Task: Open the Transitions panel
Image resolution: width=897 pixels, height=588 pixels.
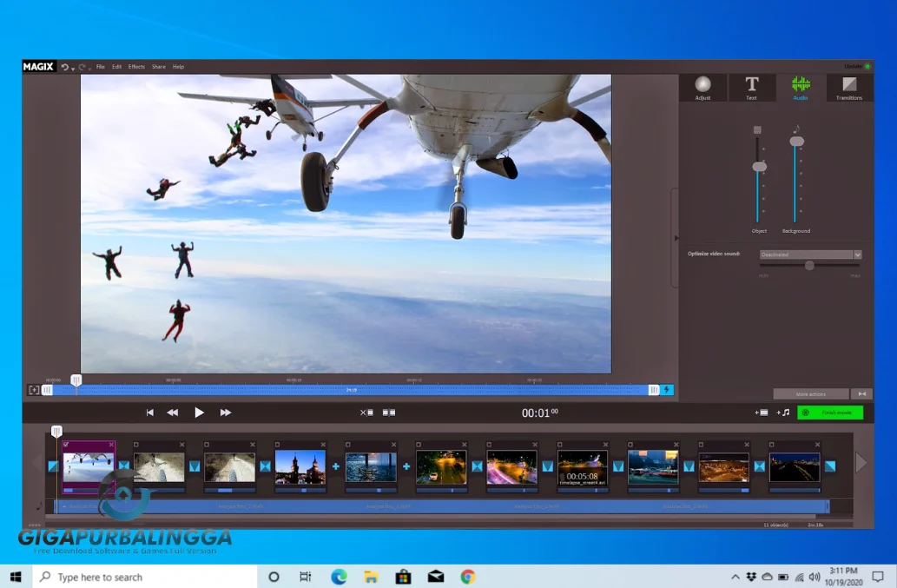Action: coord(848,87)
